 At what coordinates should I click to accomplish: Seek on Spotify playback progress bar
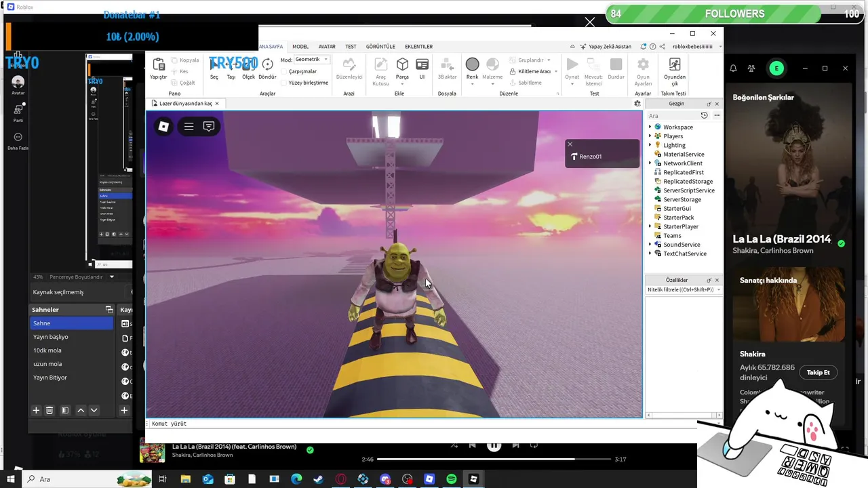pos(494,459)
